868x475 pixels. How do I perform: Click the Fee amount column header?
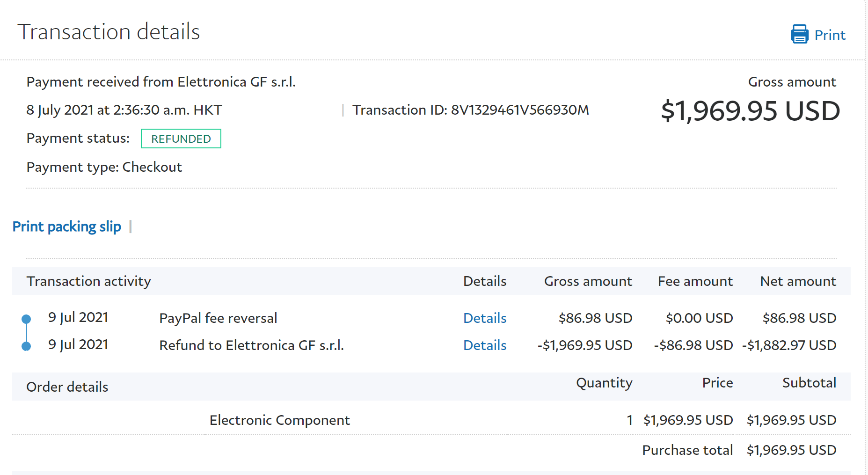(695, 281)
